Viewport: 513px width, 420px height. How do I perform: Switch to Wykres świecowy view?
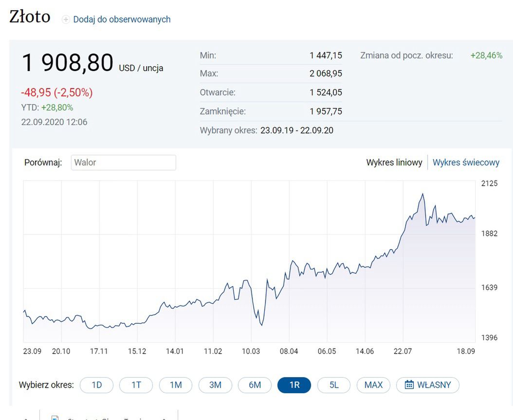click(x=466, y=163)
